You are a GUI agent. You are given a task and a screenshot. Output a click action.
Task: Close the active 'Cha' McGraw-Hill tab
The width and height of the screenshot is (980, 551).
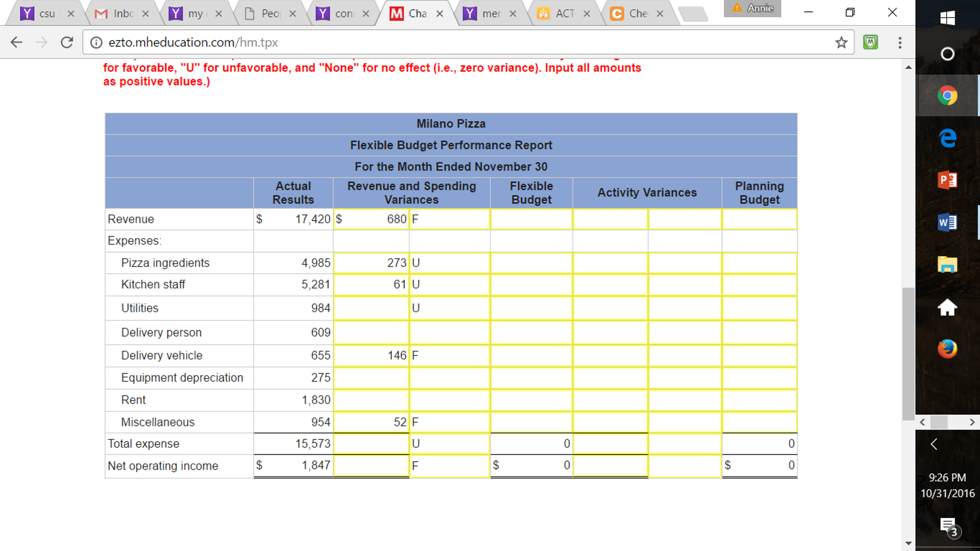tap(439, 13)
